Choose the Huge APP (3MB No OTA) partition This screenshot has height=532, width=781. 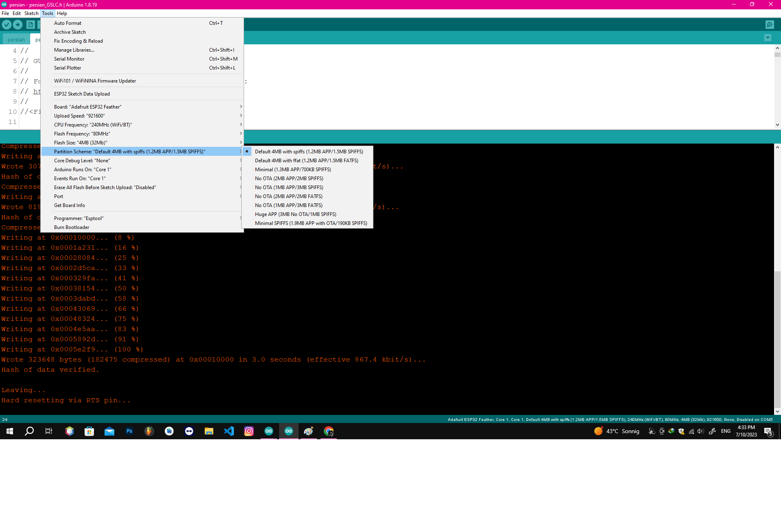point(295,214)
